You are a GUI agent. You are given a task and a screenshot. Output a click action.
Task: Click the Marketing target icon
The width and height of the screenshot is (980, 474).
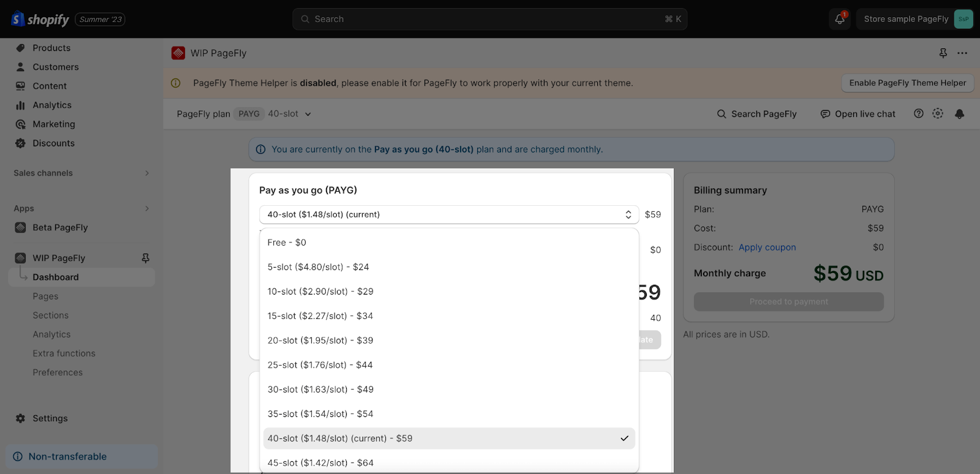(20, 124)
